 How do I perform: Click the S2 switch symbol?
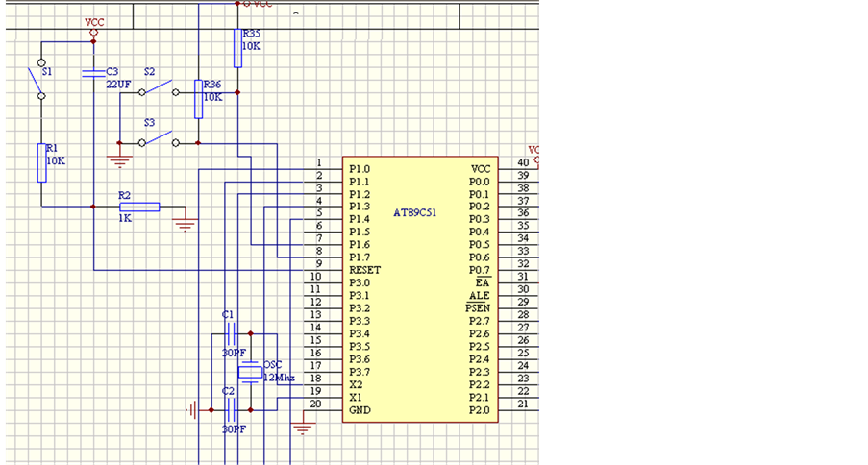coord(159,88)
